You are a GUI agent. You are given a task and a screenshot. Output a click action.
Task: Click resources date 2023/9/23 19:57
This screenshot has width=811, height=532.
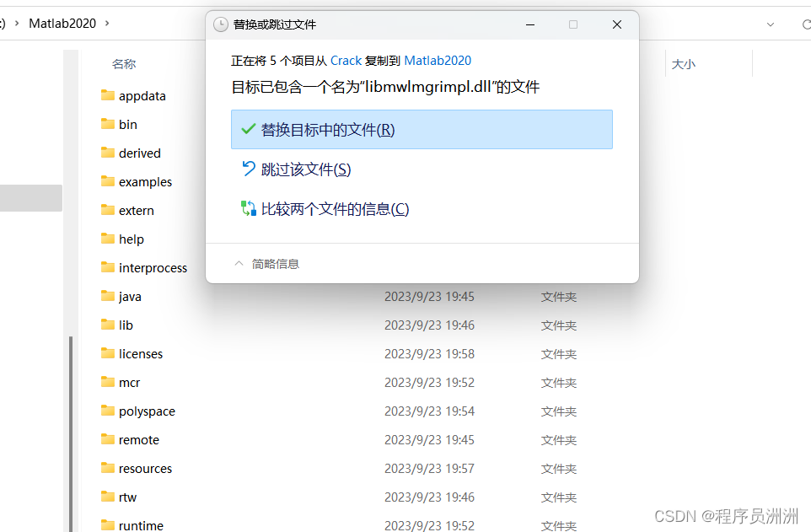coord(429,469)
